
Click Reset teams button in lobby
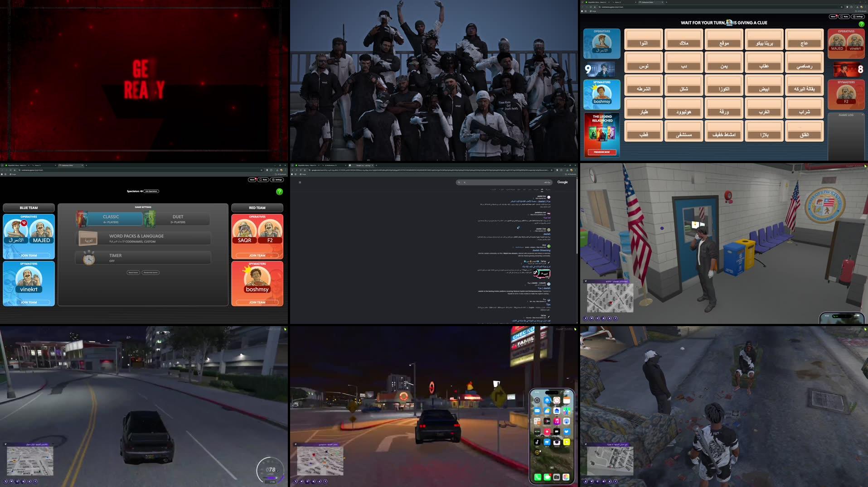point(133,273)
